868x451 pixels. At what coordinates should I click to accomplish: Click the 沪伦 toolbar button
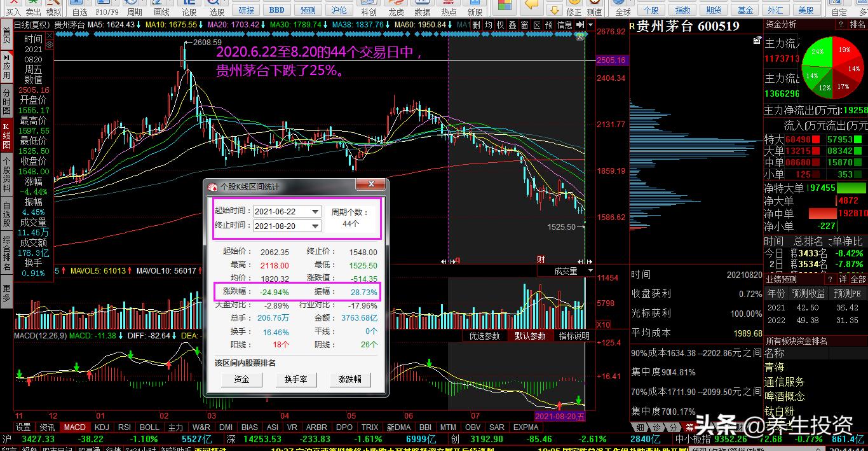click(x=339, y=10)
